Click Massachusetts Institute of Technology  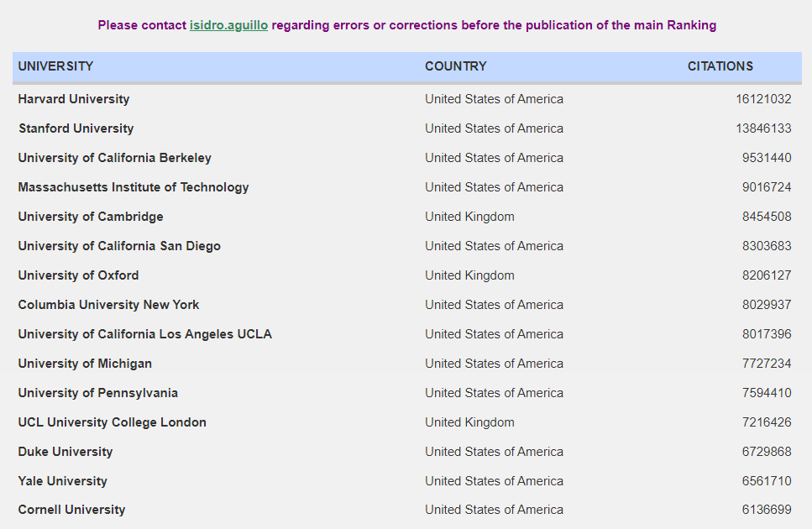point(133,187)
